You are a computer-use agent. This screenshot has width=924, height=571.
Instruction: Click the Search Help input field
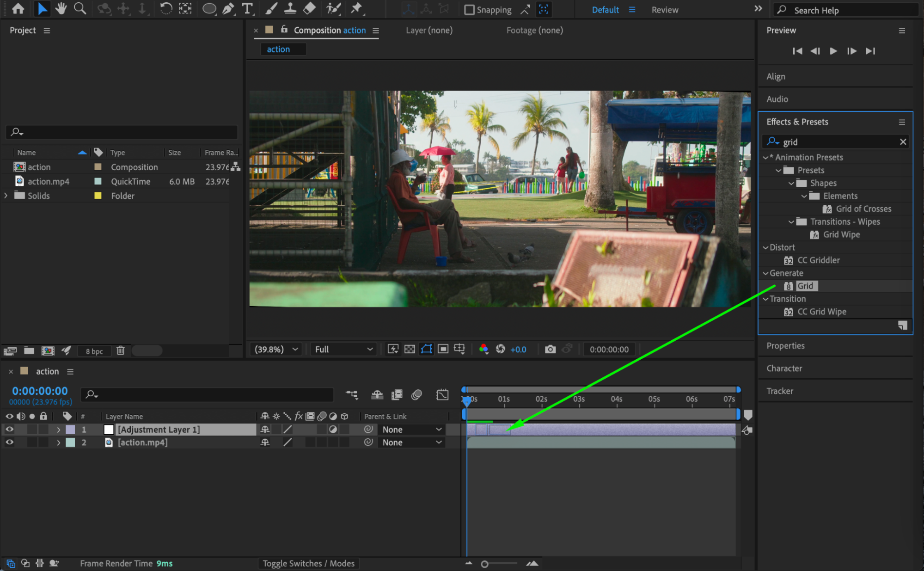click(846, 10)
